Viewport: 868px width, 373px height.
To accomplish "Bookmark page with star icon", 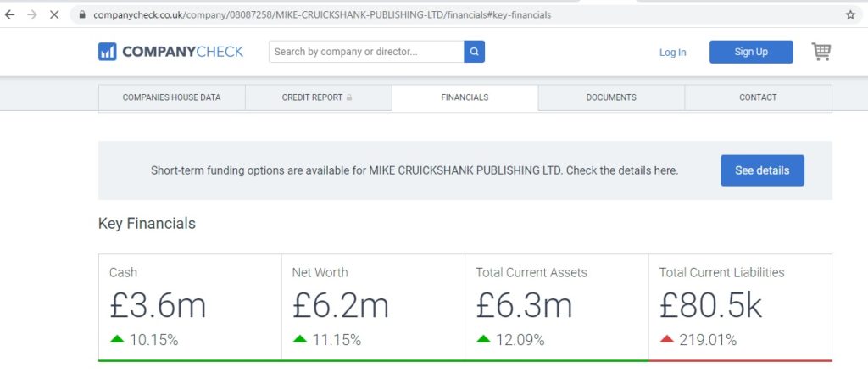I will [x=850, y=15].
